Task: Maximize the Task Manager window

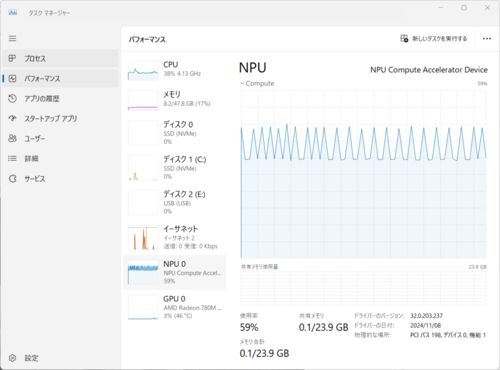Action: tap(464, 8)
